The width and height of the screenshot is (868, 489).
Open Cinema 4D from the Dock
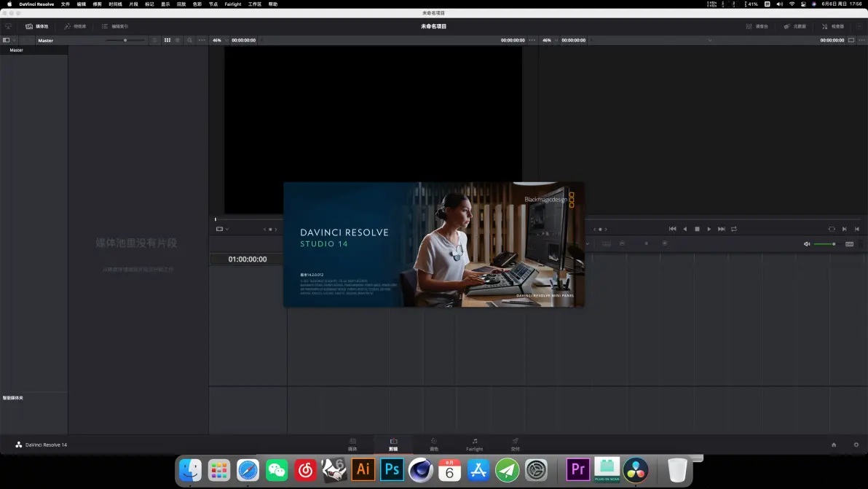tap(421, 469)
